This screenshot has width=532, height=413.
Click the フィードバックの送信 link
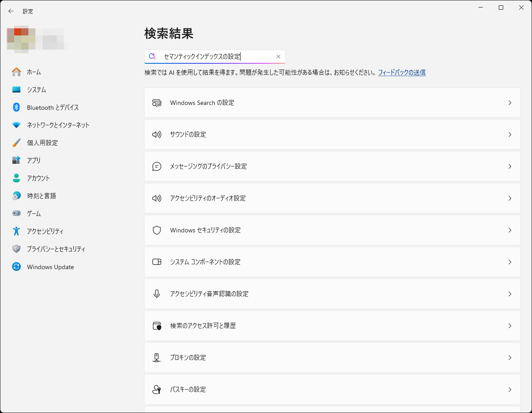(x=402, y=72)
